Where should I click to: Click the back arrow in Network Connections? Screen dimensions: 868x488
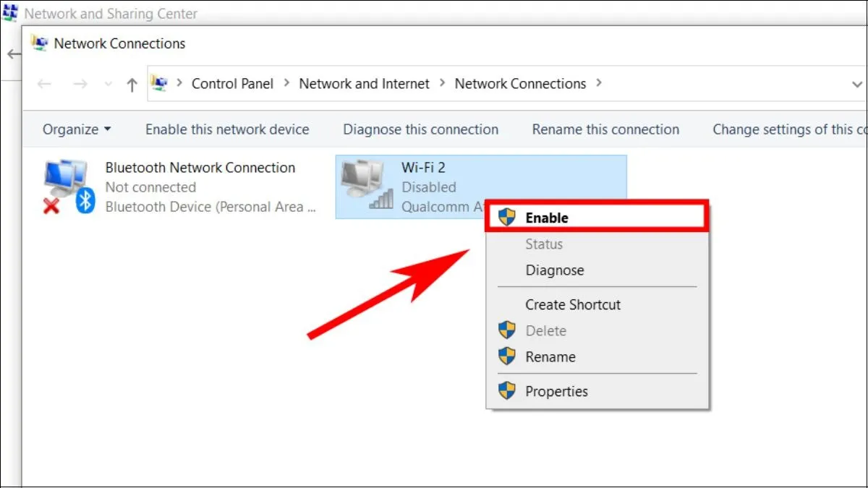pyautogui.click(x=44, y=85)
